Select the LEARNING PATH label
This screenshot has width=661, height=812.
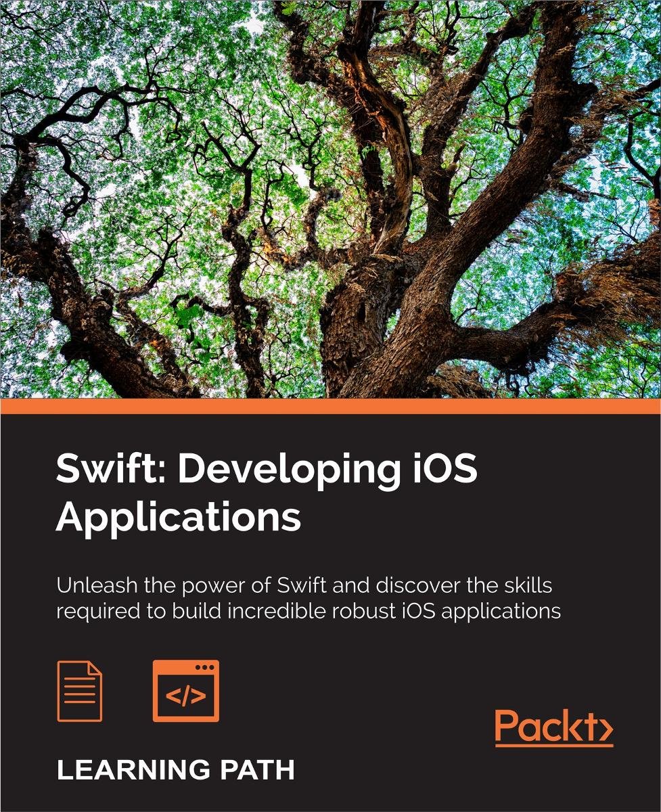[x=175, y=771]
